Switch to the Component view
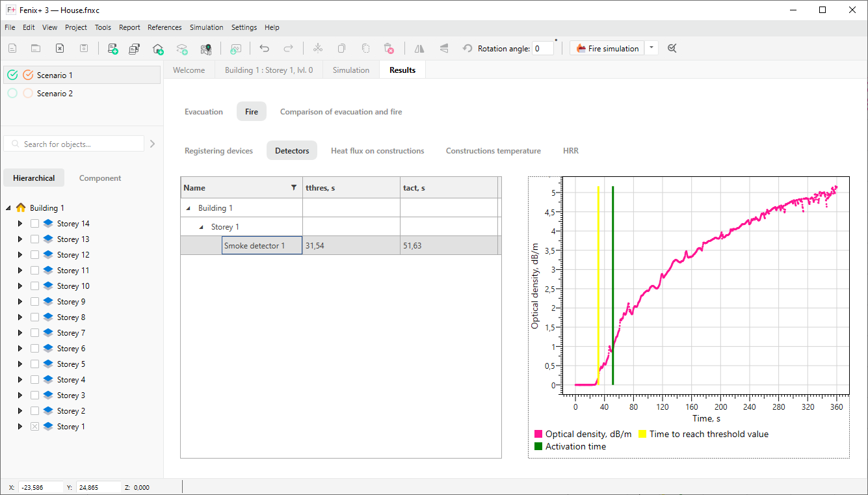The width and height of the screenshot is (868, 495). tap(99, 178)
